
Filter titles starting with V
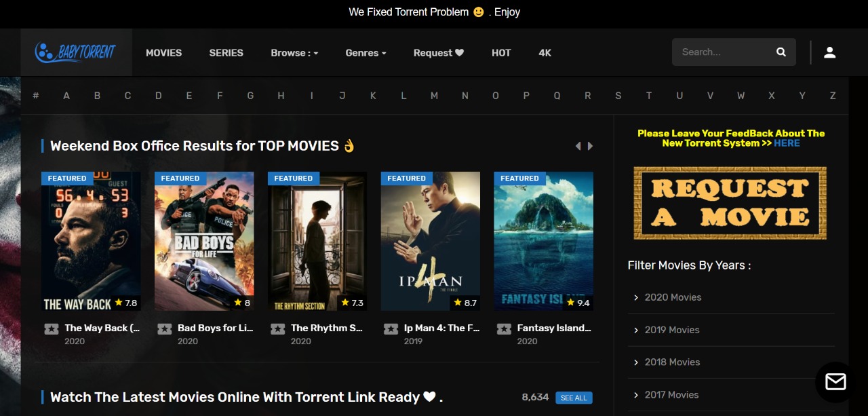[x=710, y=96]
